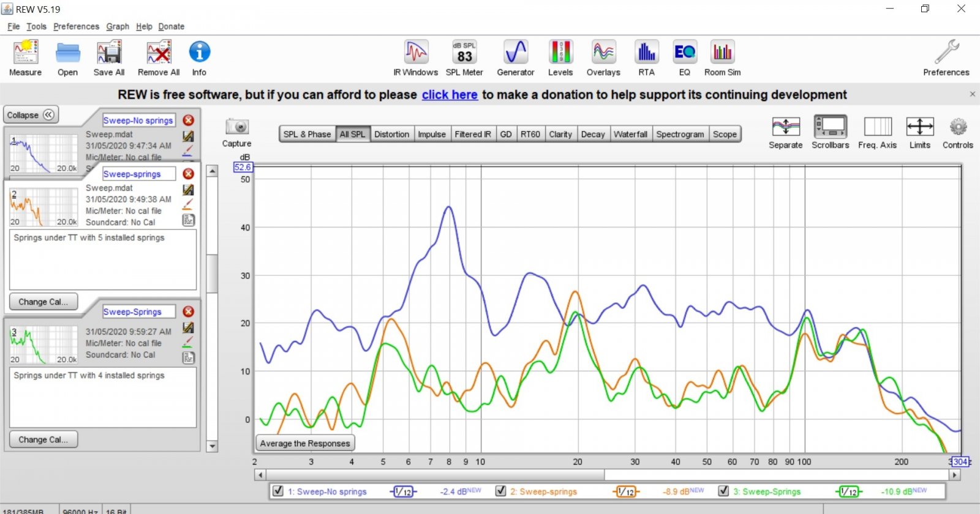Toggle the green Sweep-Springs trace checkbox

[723, 491]
